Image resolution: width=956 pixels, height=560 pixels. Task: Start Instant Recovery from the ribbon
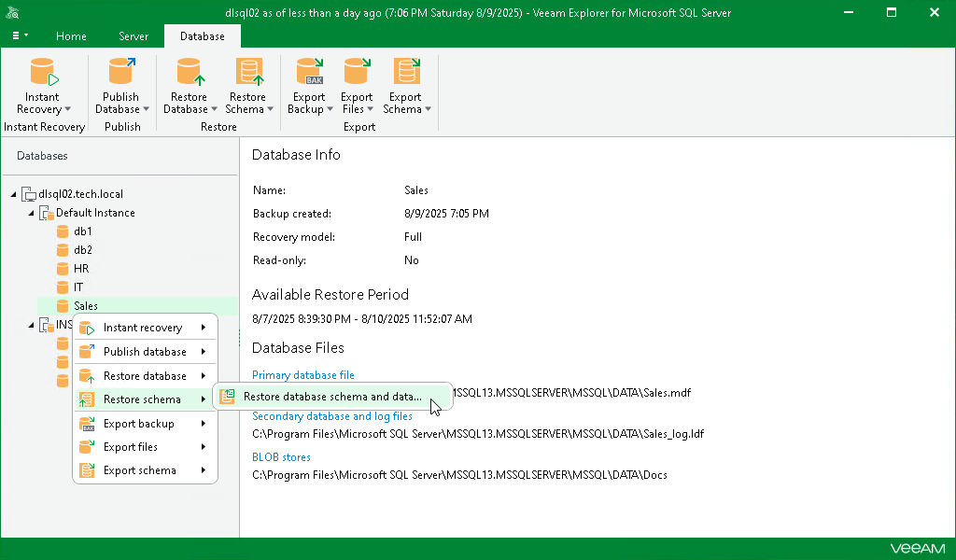point(42,84)
